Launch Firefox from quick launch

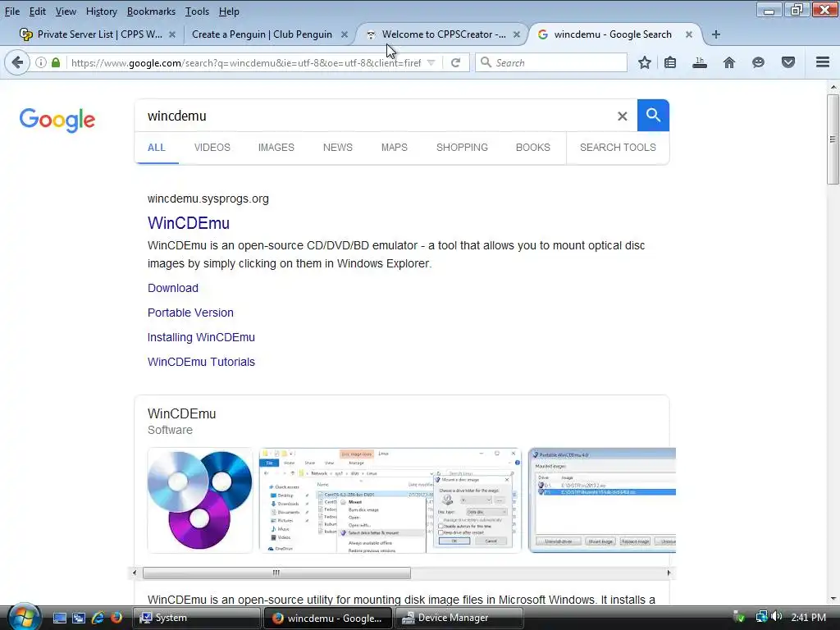[x=116, y=618]
